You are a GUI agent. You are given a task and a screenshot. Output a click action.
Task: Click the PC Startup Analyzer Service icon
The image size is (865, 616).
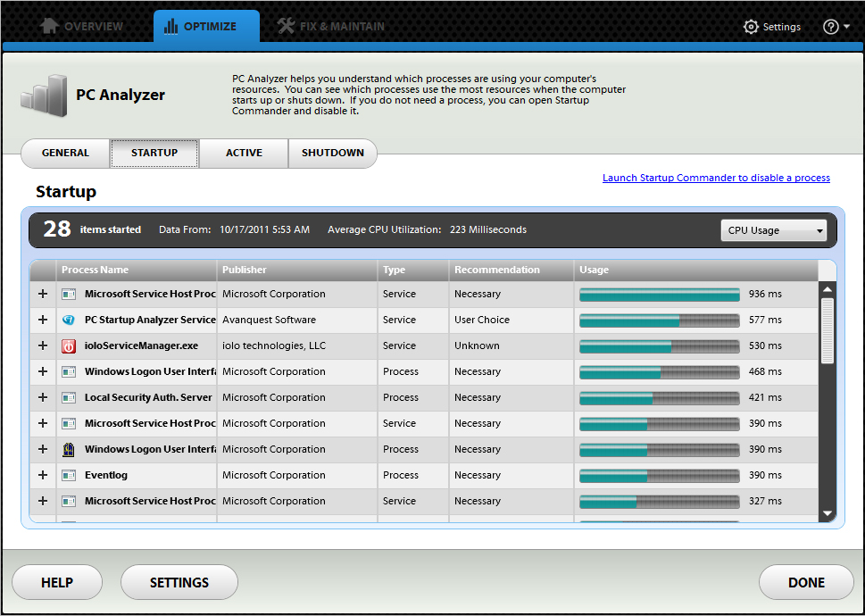click(x=69, y=320)
